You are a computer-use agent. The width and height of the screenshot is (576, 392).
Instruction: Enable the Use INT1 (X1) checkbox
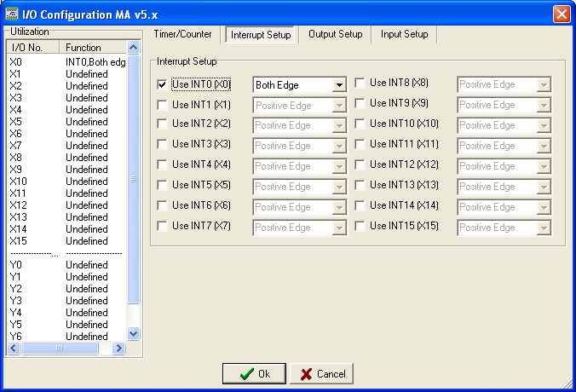click(163, 105)
